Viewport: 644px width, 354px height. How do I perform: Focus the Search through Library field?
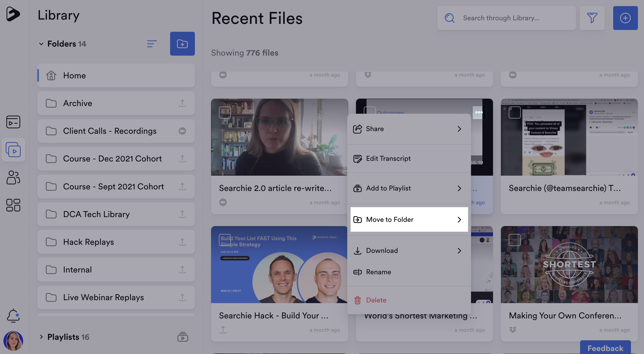[506, 18]
